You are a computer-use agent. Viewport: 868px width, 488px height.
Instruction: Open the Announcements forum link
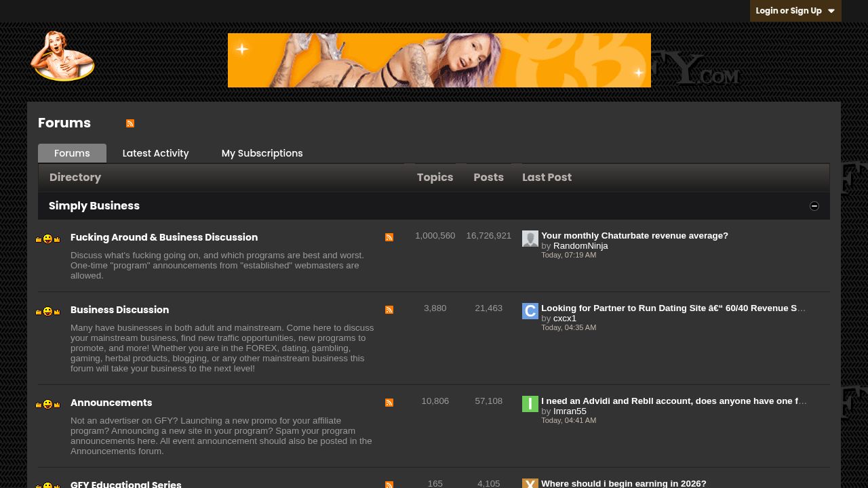point(111,403)
